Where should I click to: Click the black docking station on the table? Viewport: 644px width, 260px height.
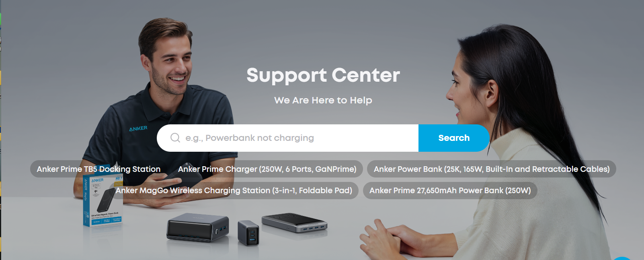click(198, 227)
